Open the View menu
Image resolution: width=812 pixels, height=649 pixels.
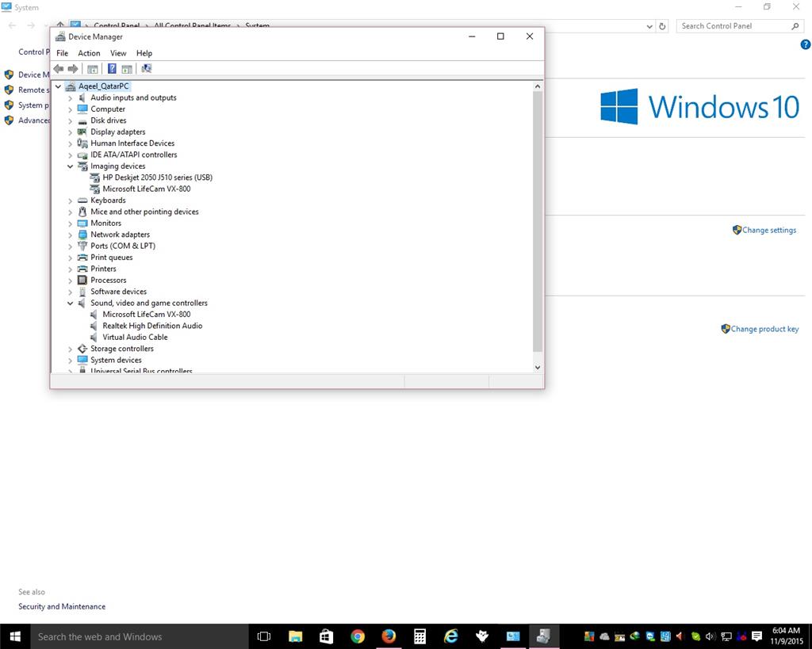click(x=118, y=53)
